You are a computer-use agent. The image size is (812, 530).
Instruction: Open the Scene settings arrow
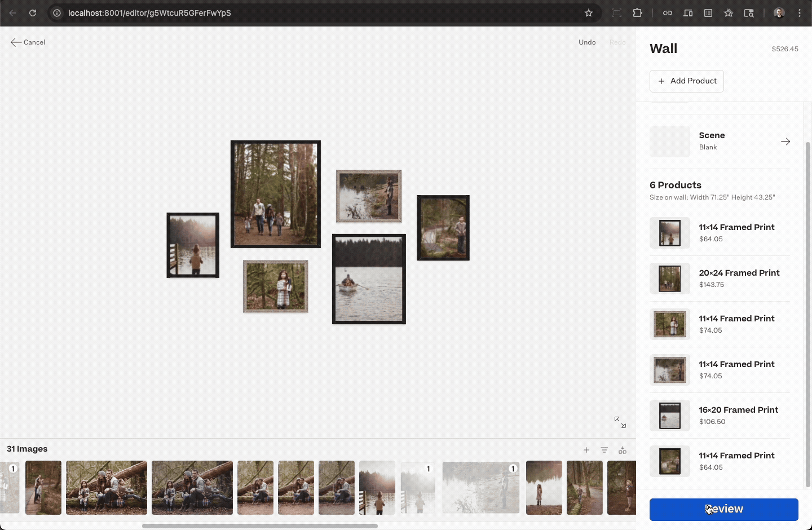[785, 142]
